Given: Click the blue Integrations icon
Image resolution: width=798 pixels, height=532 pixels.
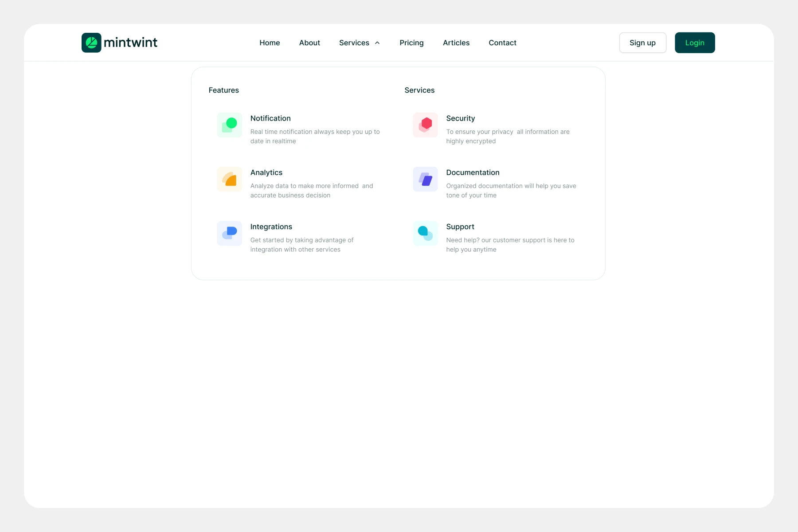Looking at the screenshot, I should pos(230,233).
